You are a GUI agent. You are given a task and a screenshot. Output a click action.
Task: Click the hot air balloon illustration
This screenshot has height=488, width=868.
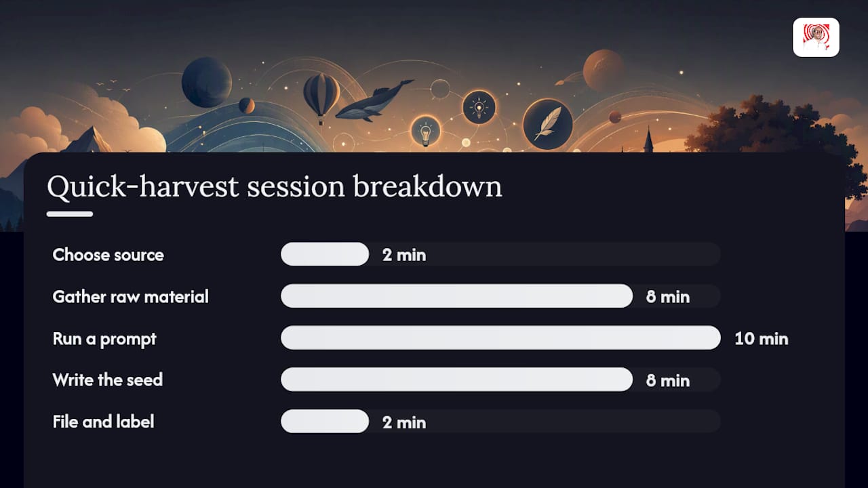(321, 94)
